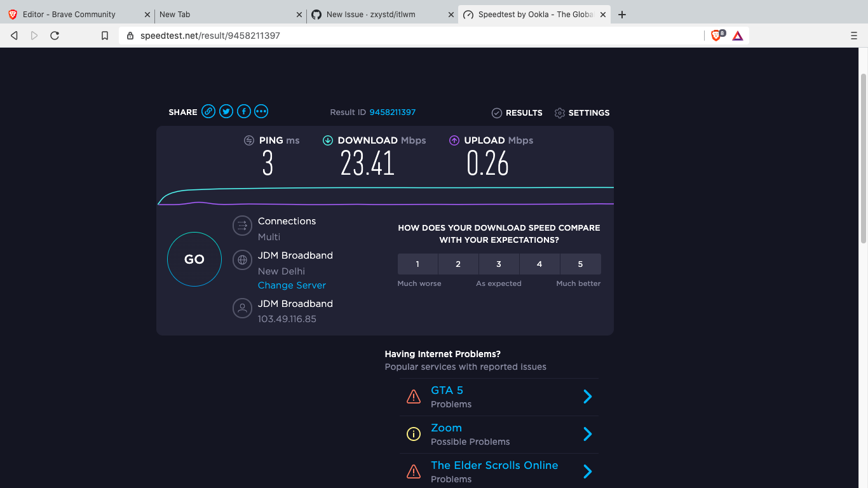
Task: Share the result on Facebook
Action: coord(244,111)
